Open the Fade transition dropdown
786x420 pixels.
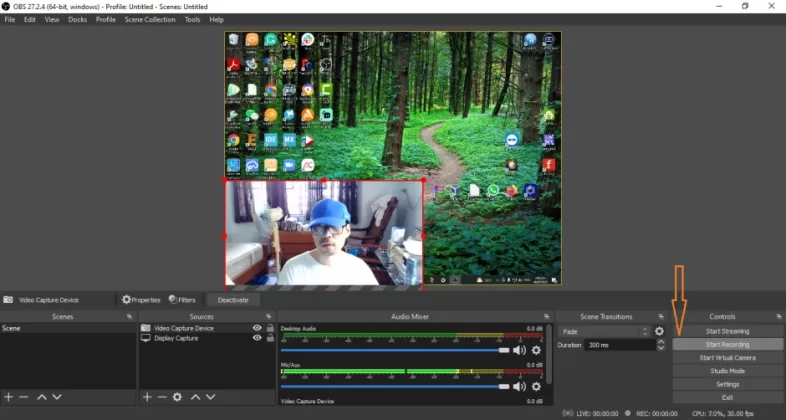[x=603, y=331]
